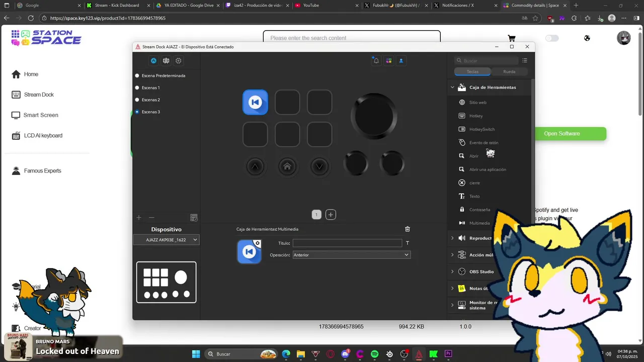Expand the Monitor de sistema section
This screenshot has height=362, width=644.
(x=452, y=305)
